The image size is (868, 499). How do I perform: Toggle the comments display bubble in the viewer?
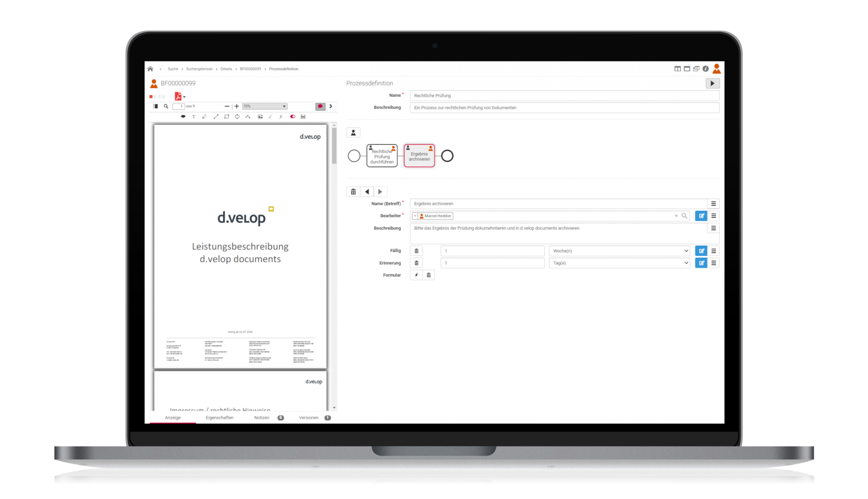click(x=320, y=106)
